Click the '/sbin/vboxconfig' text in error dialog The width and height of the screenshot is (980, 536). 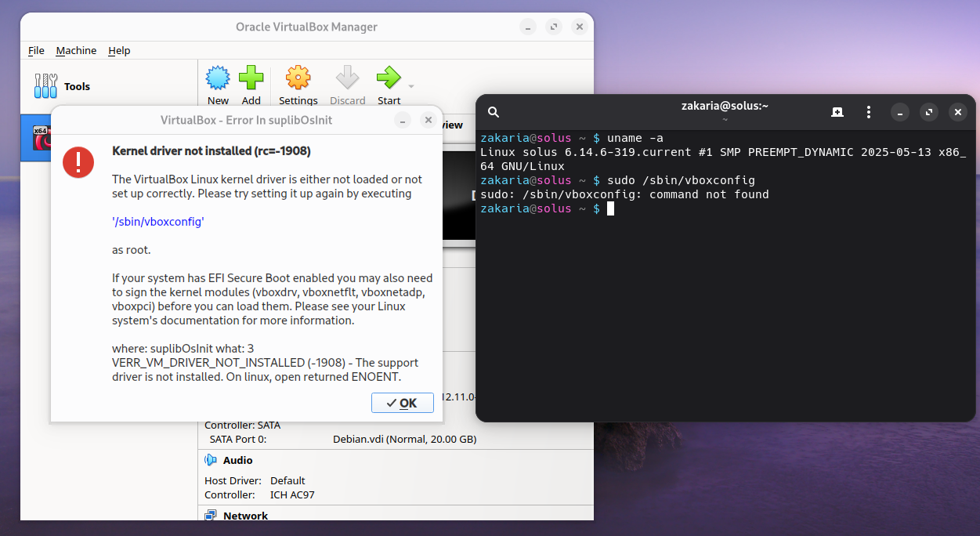pyautogui.click(x=158, y=222)
